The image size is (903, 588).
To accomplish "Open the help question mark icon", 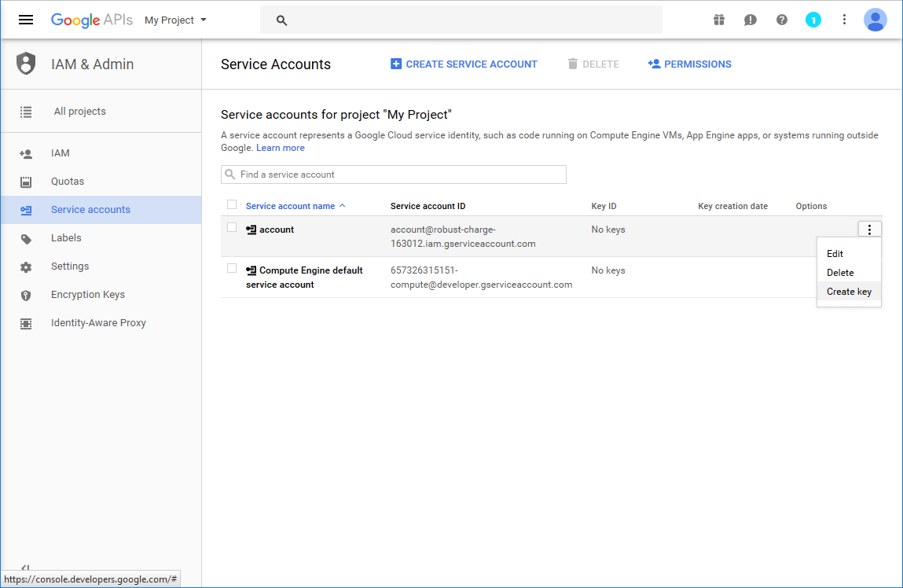I will (x=782, y=20).
